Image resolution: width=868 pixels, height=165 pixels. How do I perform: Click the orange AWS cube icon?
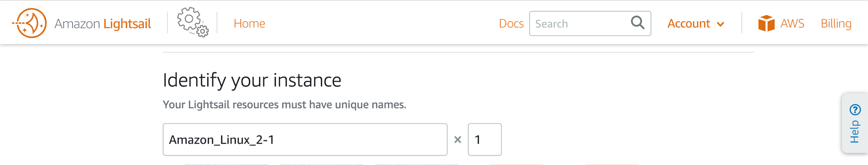click(766, 23)
